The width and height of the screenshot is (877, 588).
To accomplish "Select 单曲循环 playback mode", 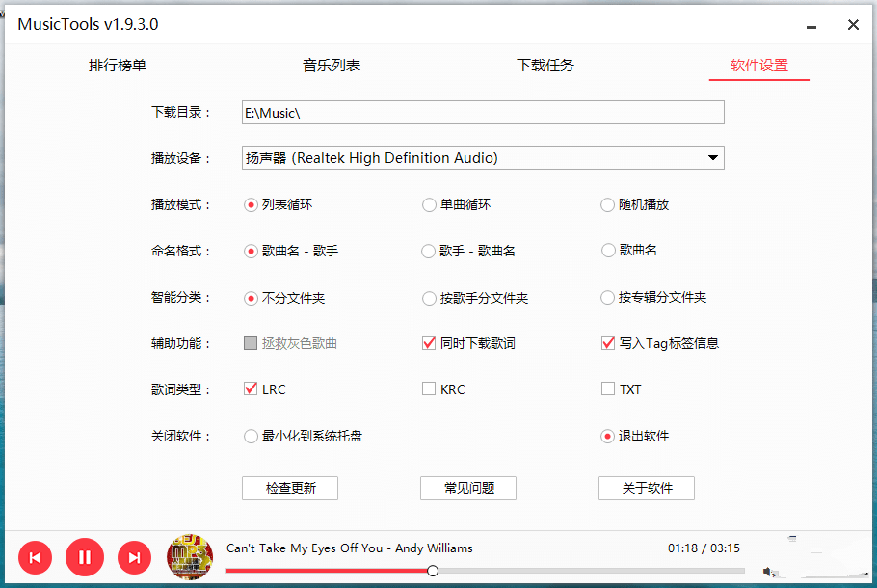I will pos(429,204).
